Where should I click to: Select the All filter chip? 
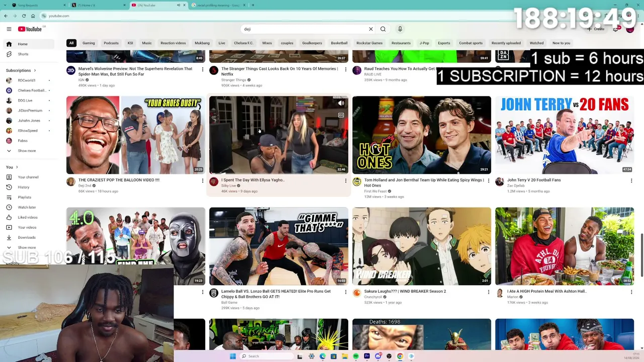tap(71, 43)
